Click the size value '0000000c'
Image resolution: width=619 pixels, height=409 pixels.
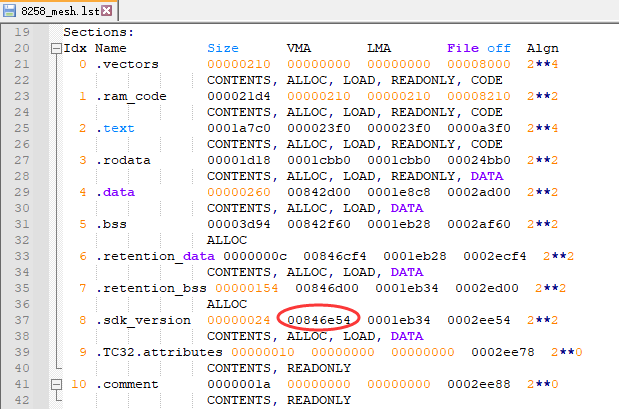(x=255, y=256)
